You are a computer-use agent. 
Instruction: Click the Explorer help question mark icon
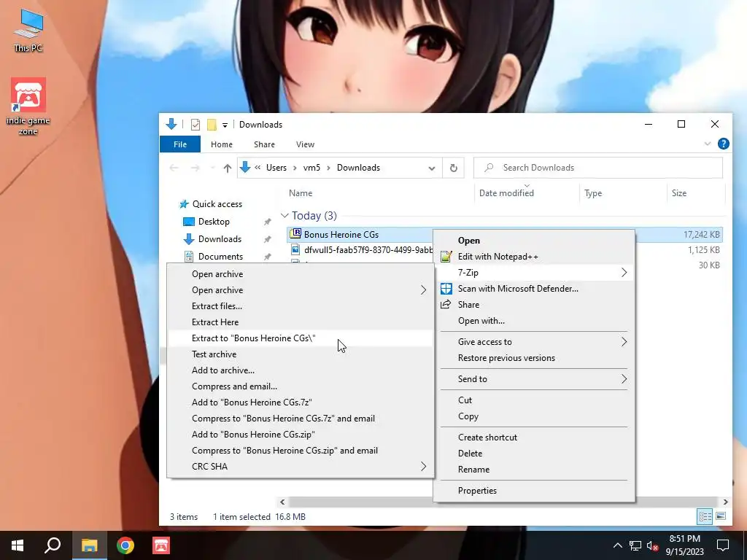pos(723,144)
